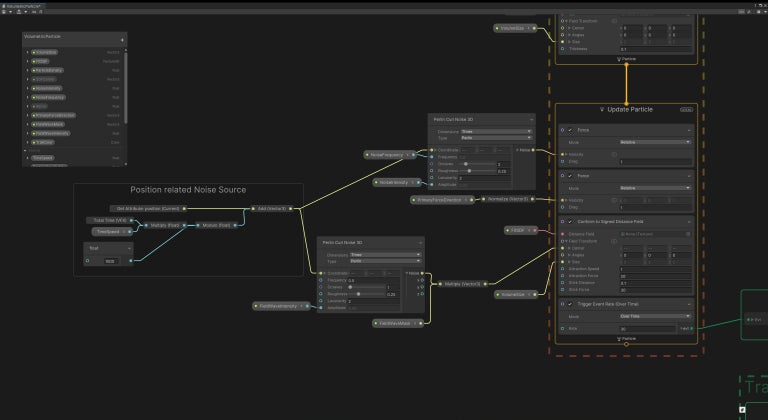
Task: Open Type dropdown of Perlin node near NoiseFrequency
Action: 496,138
